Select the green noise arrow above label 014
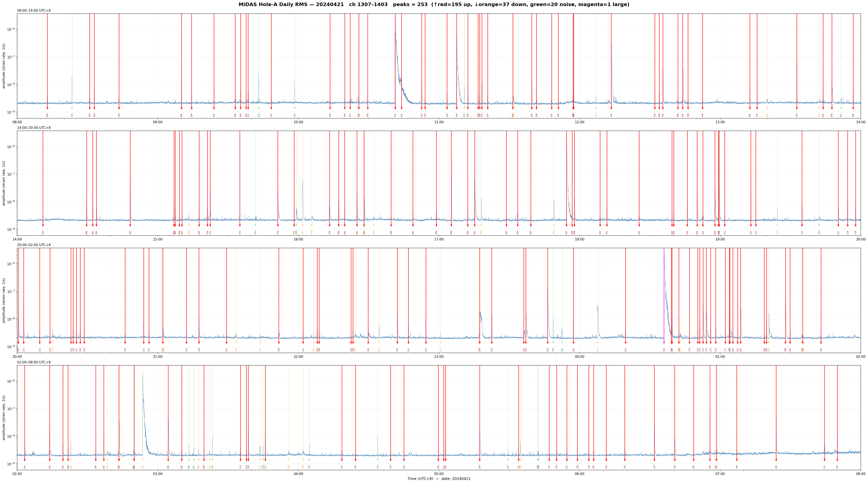The width and height of the screenshot is (868, 483). click(295, 108)
